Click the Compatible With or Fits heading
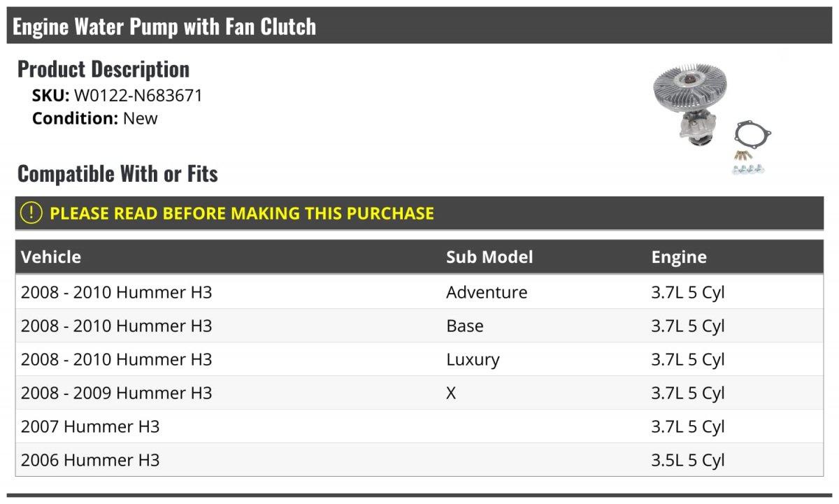The image size is (839, 504). (x=117, y=173)
